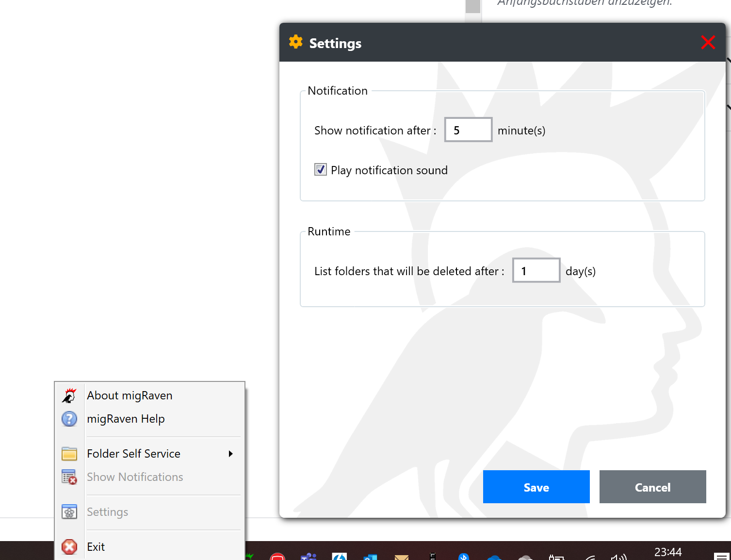
Task: Click the yellow folder icon in menu
Action: [69, 454]
